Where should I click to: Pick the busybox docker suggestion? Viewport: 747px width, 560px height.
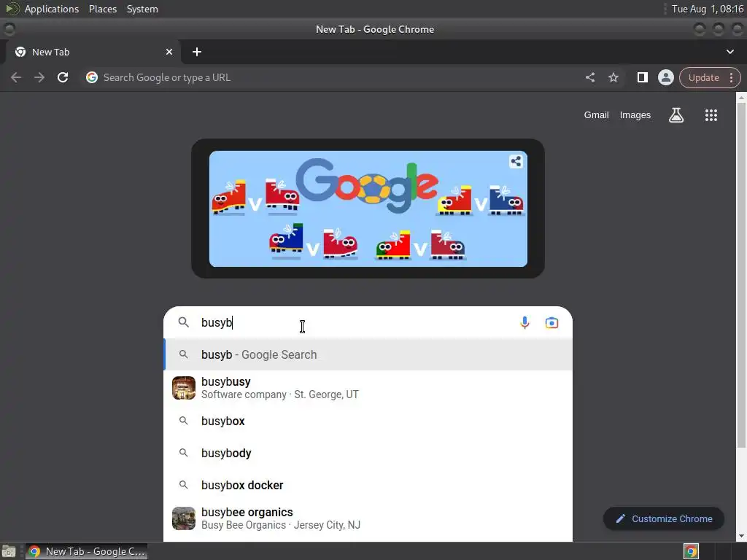368,485
